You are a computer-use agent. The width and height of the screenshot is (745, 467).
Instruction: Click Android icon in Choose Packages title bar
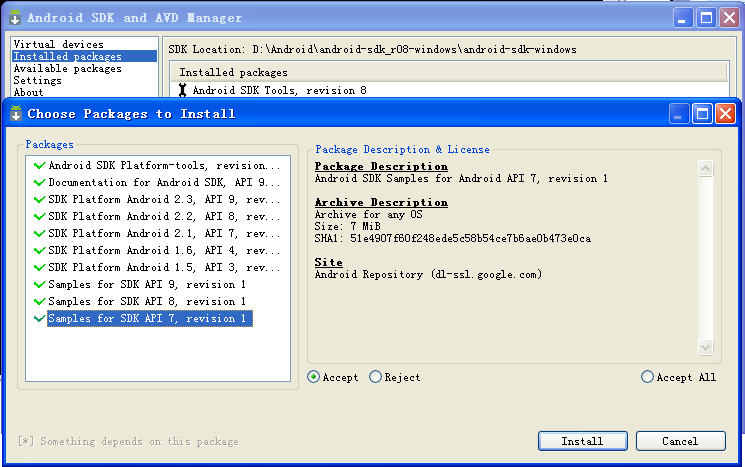[16, 114]
